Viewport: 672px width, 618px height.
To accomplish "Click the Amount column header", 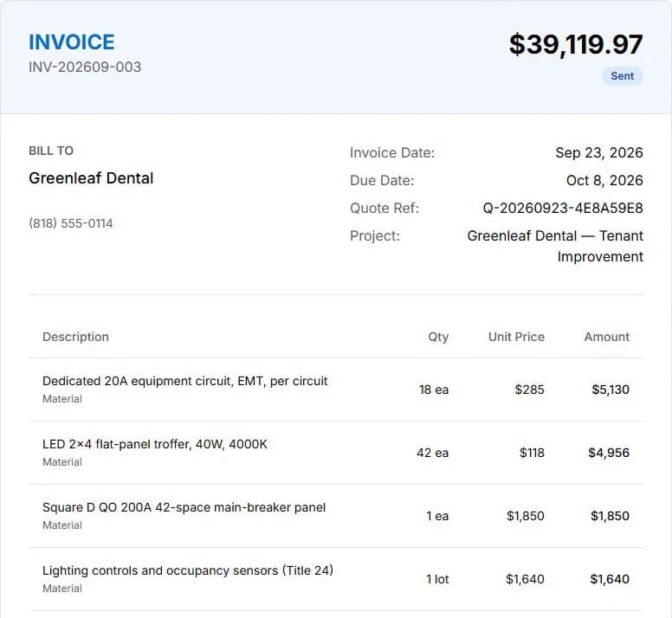I will (607, 337).
